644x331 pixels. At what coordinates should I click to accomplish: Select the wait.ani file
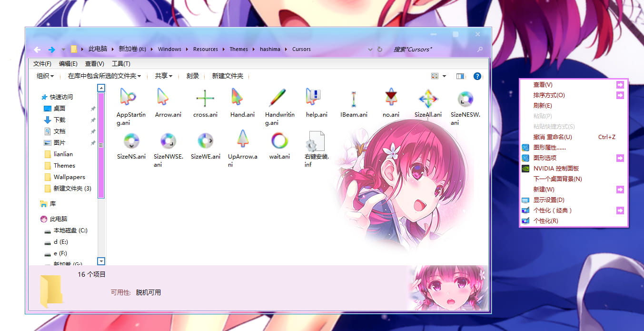[279, 141]
